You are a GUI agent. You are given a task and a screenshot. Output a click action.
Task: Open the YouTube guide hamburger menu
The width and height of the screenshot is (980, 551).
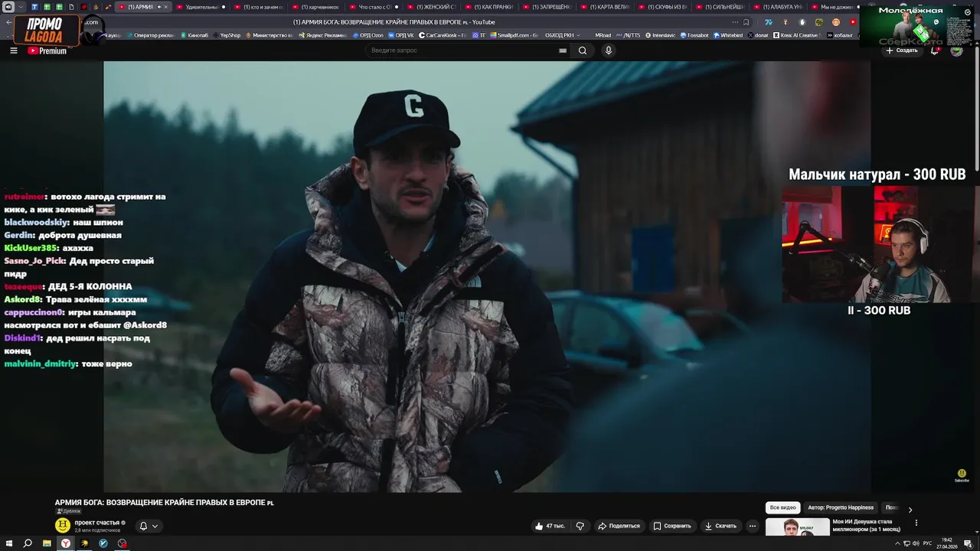[x=13, y=51]
